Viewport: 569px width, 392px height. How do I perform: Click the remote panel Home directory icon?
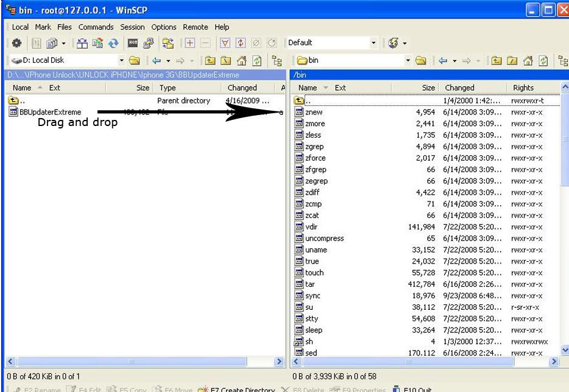point(528,60)
